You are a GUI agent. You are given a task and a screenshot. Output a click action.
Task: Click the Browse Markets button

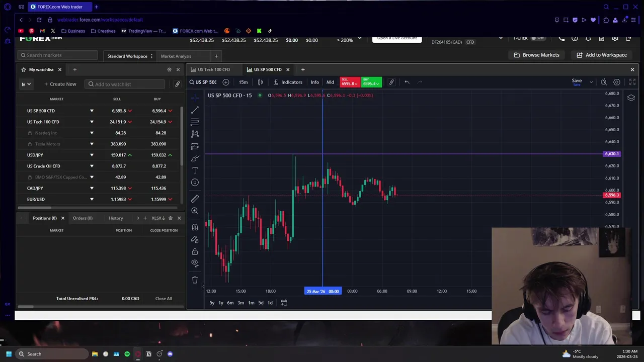point(536,55)
